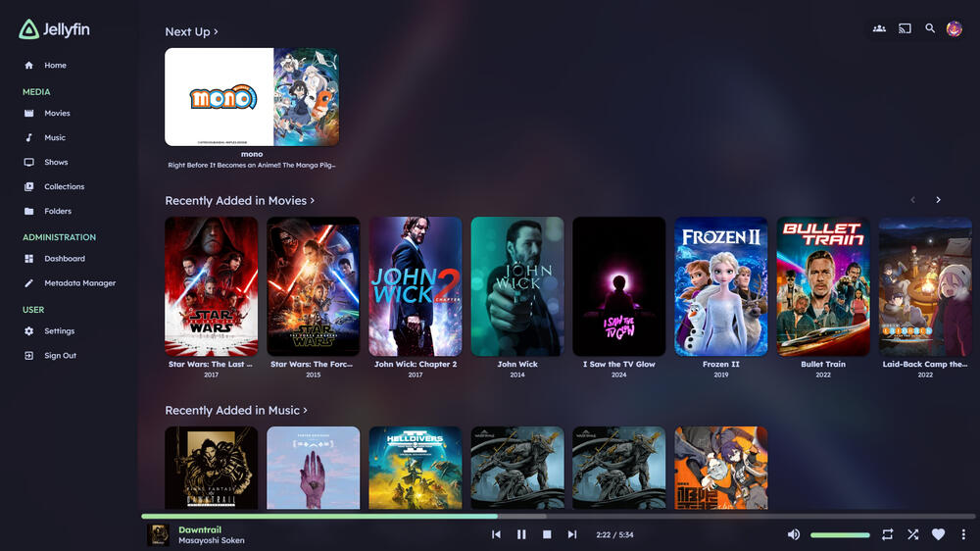The width and height of the screenshot is (980, 551).
Task: Click the Cast to device icon
Action: [x=905, y=28]
